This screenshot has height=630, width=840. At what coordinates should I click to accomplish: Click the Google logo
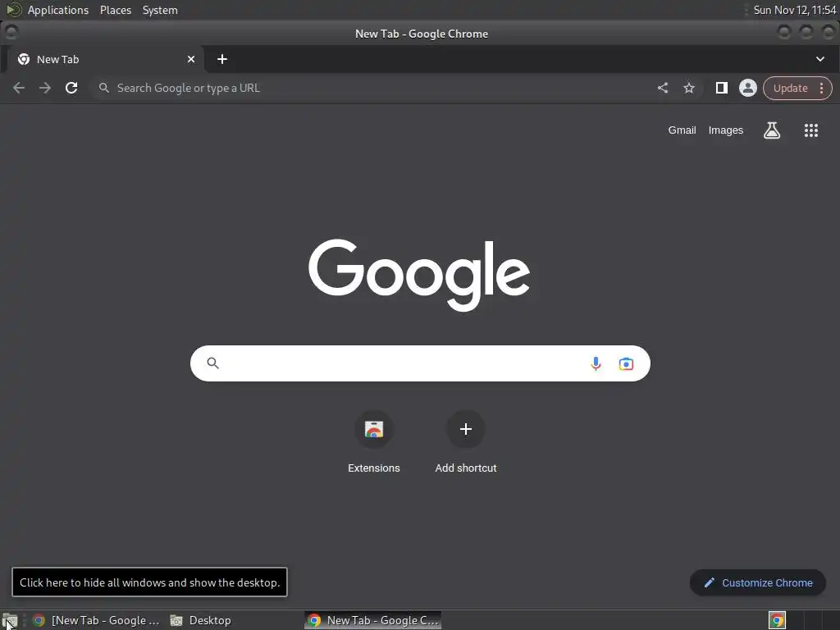pyautogui.click(x=419, y=274)
